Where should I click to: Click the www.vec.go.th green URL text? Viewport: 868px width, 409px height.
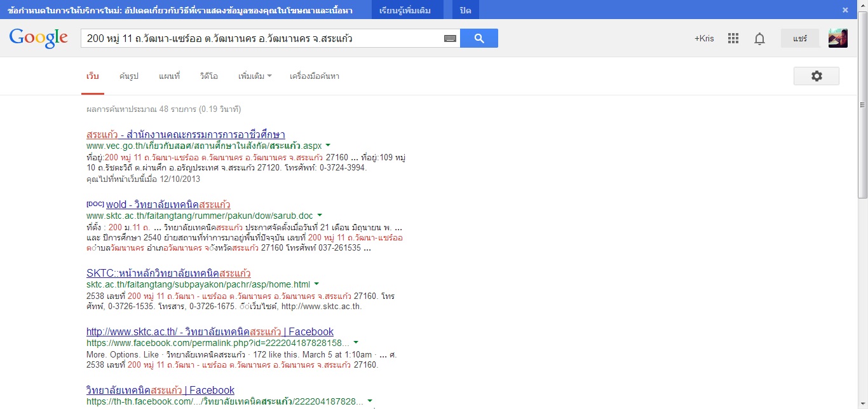pyautogui.click(x=204, y=146)
